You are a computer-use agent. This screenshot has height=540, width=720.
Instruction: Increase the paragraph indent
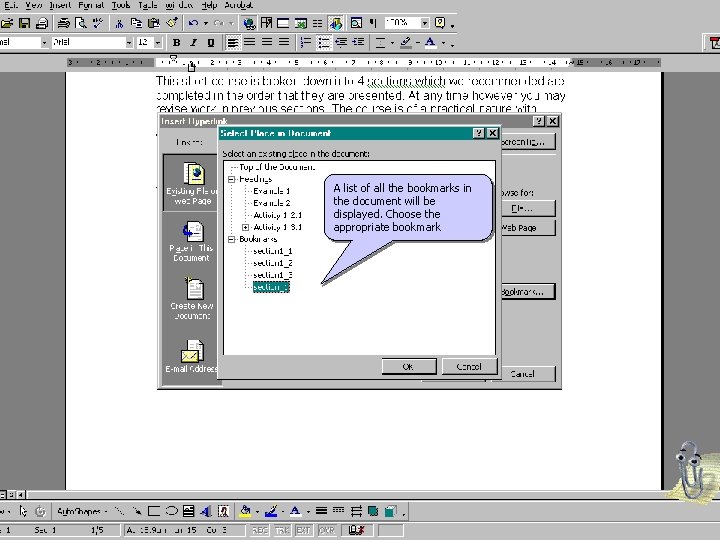coord(359,43)
